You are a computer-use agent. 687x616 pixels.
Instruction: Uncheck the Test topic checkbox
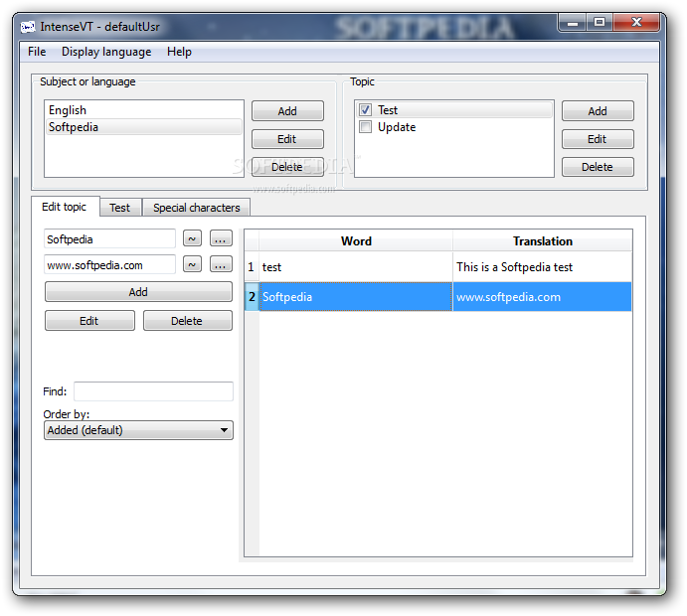365,109
